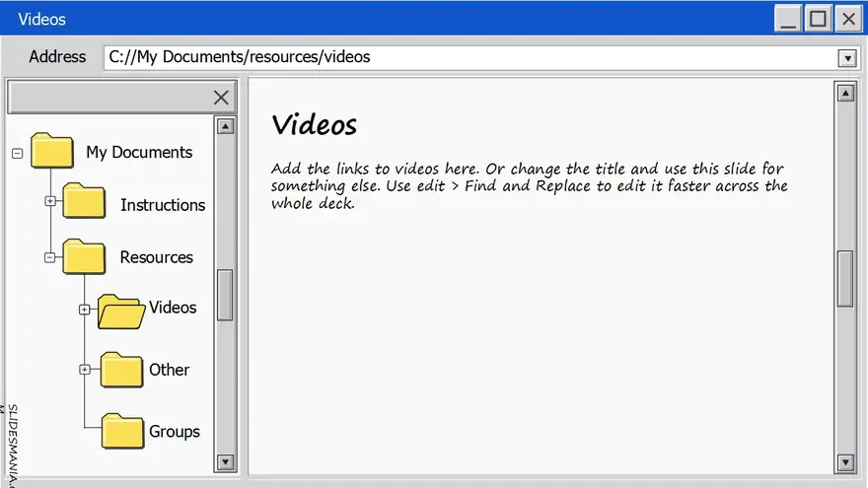Minimize the Videos window

(788, 20)
